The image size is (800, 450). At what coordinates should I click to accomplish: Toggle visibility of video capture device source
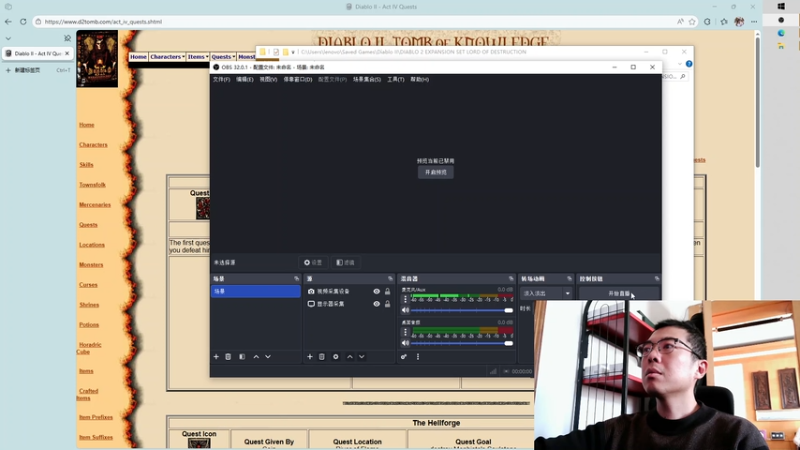377,291
